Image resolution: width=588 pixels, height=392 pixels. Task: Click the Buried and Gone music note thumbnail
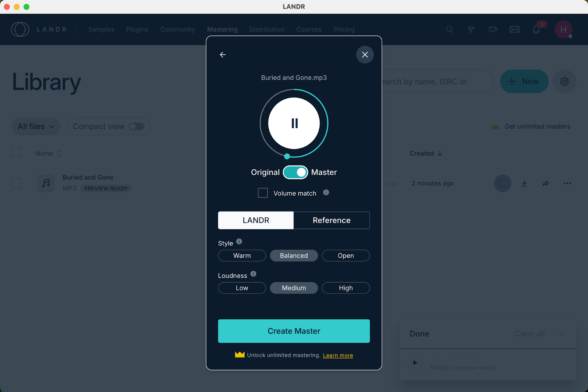[46, 183]
